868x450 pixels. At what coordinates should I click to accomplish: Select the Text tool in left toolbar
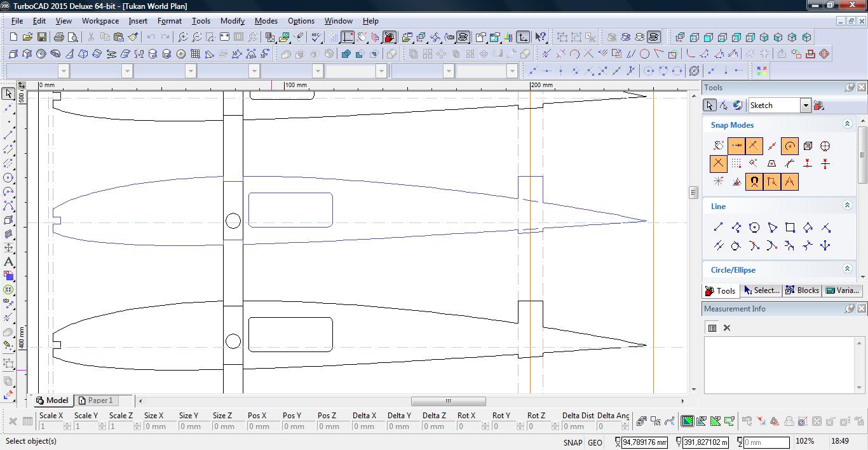pos(8,262)
